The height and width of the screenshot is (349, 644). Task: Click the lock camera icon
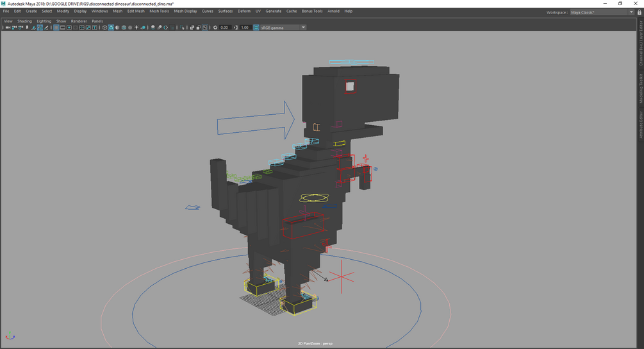pos(14,28)
